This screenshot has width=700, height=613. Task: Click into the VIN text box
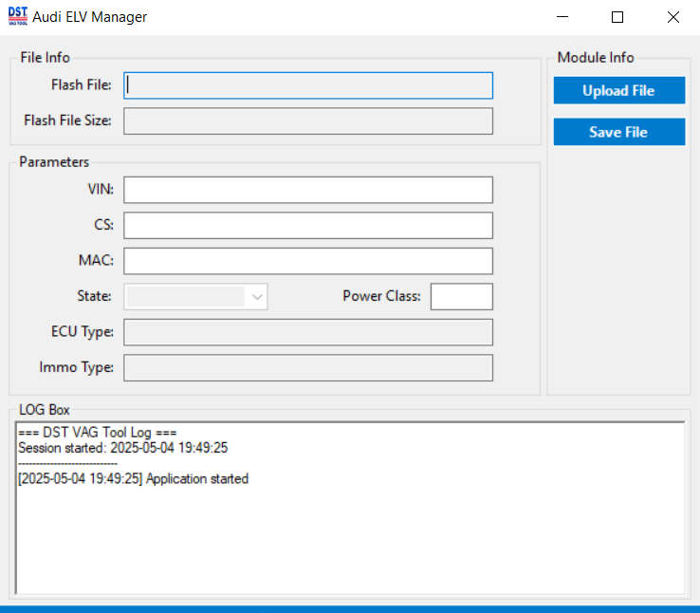(x=308, y=190)
